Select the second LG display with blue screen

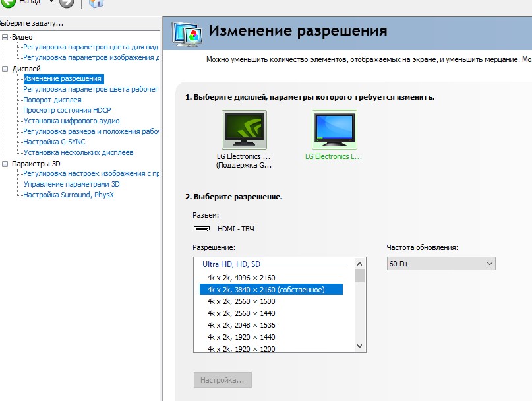pyautogui.click(x=334, y=130)
